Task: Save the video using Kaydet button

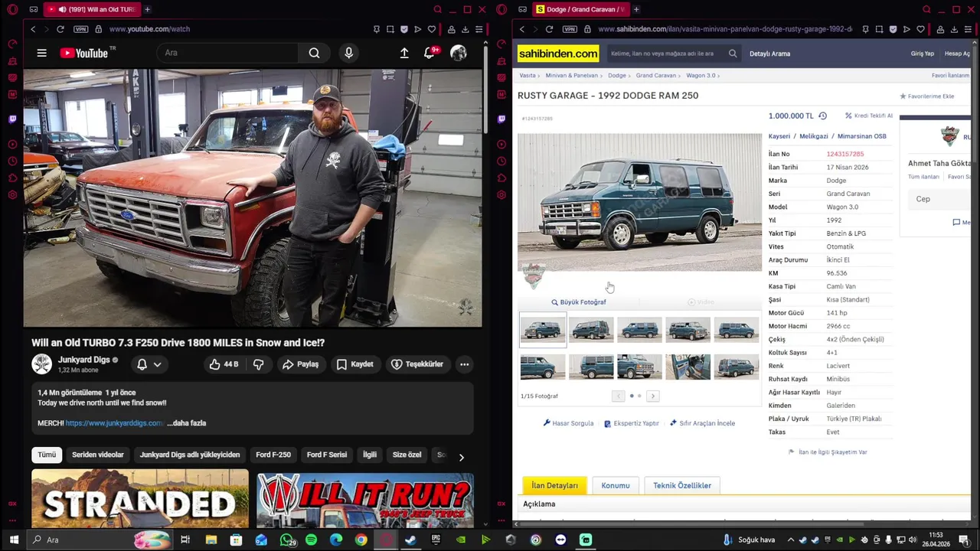Action: pyautogui.click(x=355, y=364)
